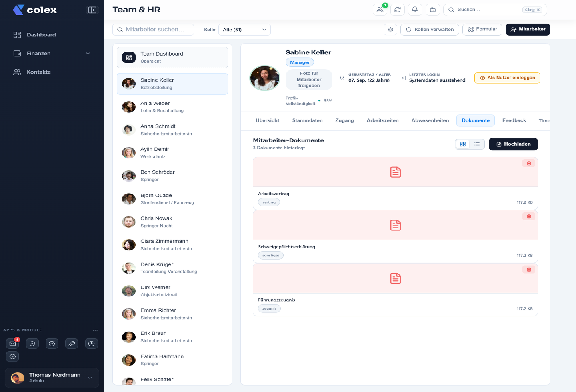Open Kontakte in sidebar

(x=52, y=72)
